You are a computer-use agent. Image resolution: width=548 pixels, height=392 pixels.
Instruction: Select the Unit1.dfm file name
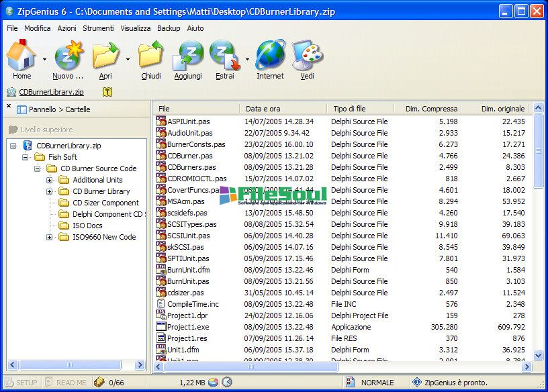click(x=183, y=349)
